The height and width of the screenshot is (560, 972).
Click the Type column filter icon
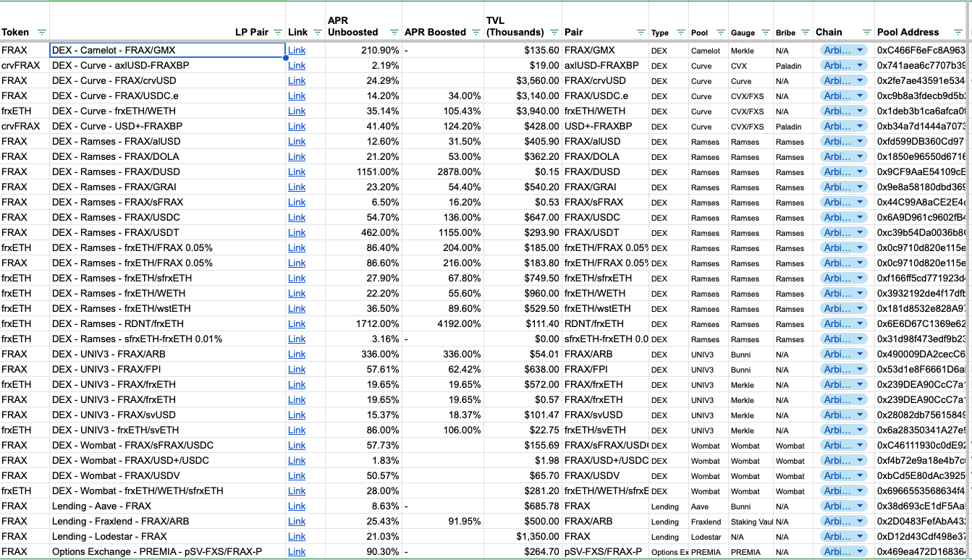(x=680, y=33)
